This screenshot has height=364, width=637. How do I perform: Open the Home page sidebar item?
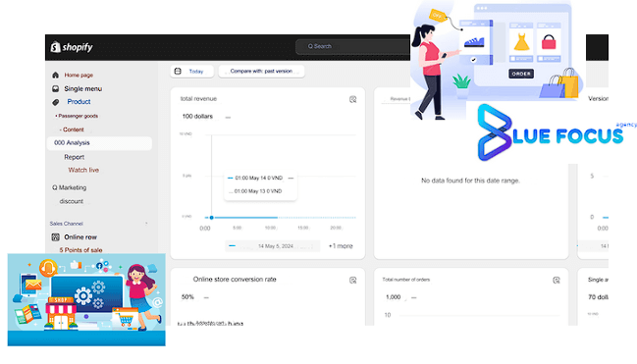pyautogui.click(x=79, y=76)
